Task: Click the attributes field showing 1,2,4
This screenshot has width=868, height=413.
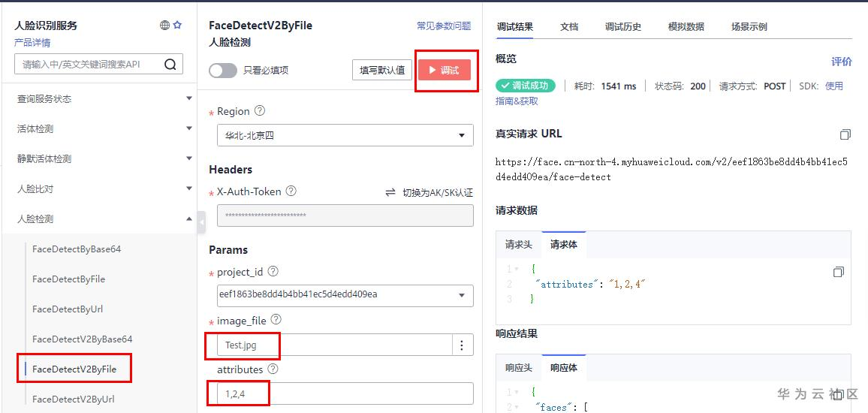Action: click(345, 393)
